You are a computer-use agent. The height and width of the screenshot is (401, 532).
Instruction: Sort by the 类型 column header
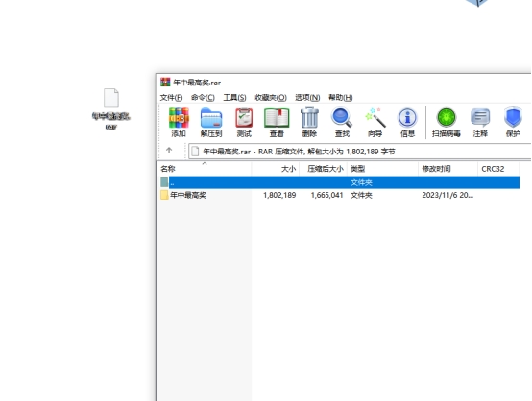pos(382,169)
